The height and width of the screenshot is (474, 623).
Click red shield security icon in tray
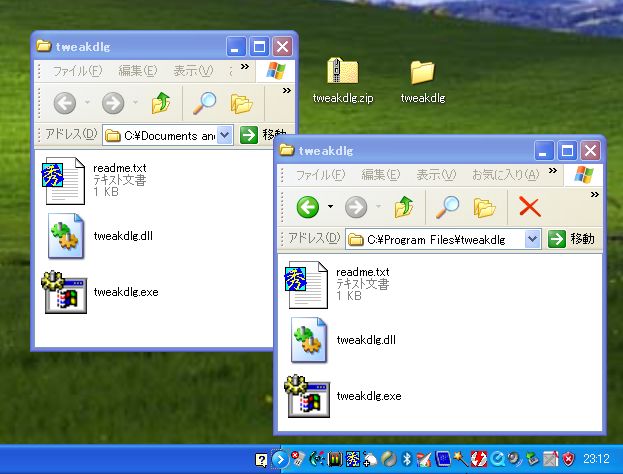pos(569,459)
